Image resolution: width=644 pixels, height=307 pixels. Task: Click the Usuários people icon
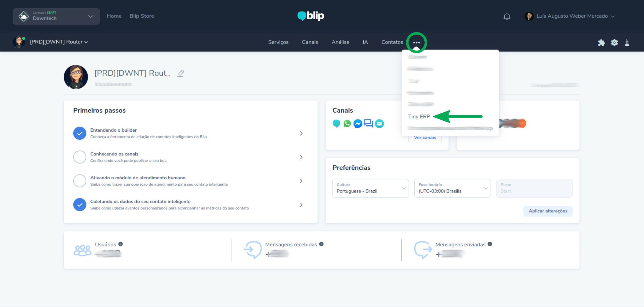click(82, 250)
